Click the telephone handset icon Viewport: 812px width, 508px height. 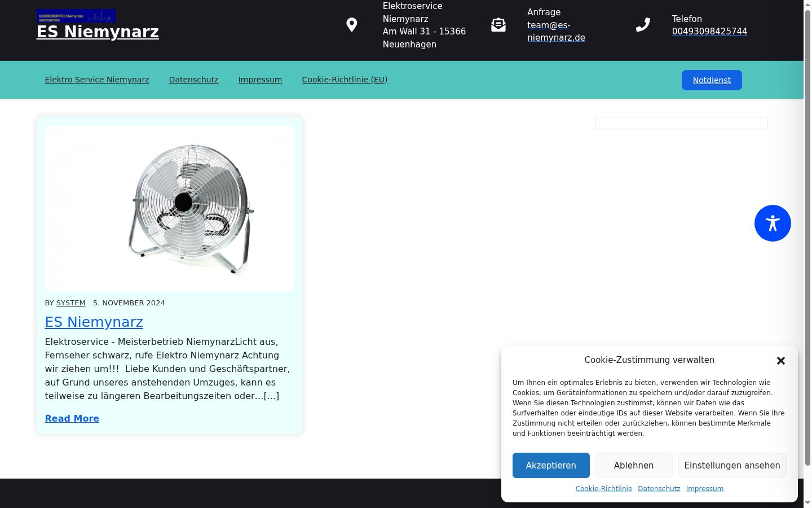[643, 25]
